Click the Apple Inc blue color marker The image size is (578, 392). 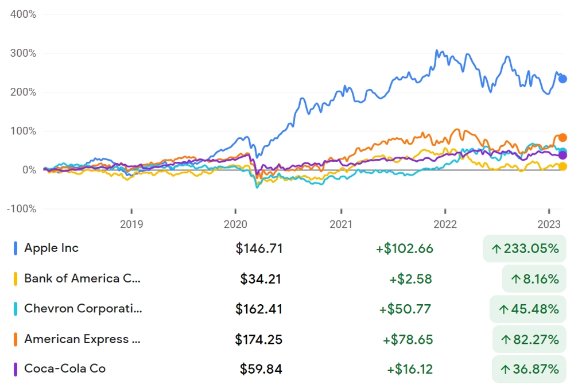15,248
